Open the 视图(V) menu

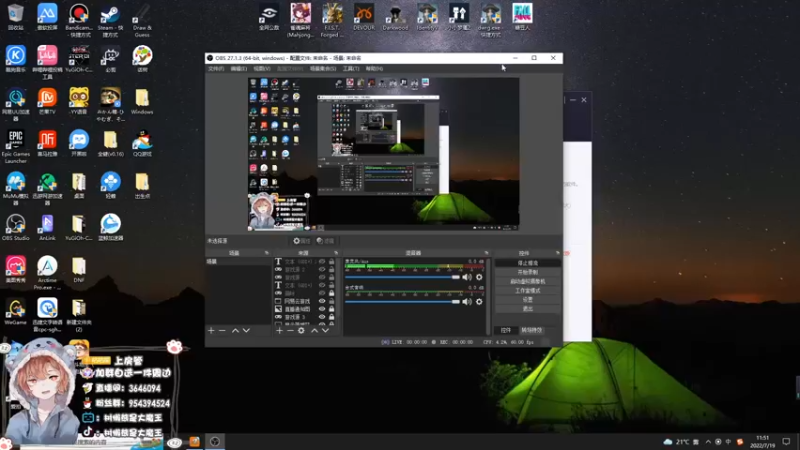262,68
